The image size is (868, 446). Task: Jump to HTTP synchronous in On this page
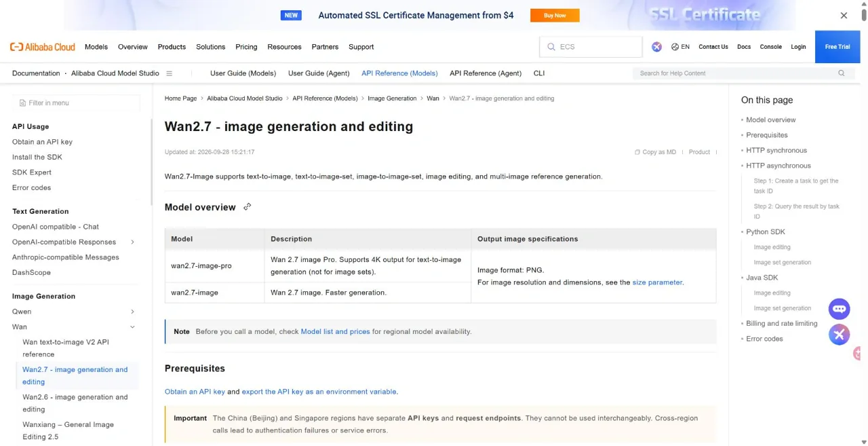point(776,150)
